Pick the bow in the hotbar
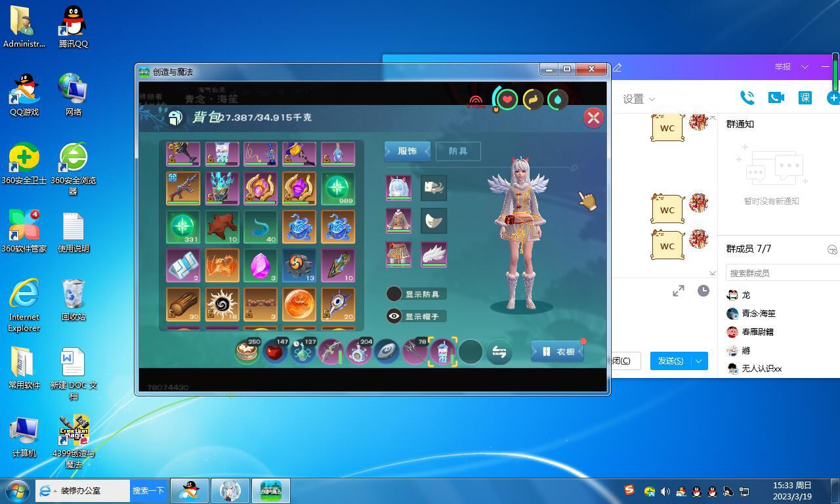The image size is (840, 504). click(x=331, y=352)
